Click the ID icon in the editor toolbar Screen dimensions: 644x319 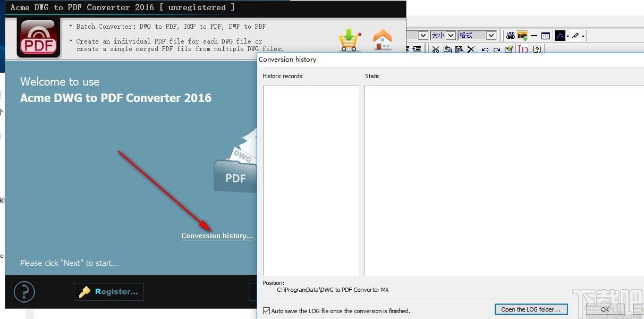(523, 49)
